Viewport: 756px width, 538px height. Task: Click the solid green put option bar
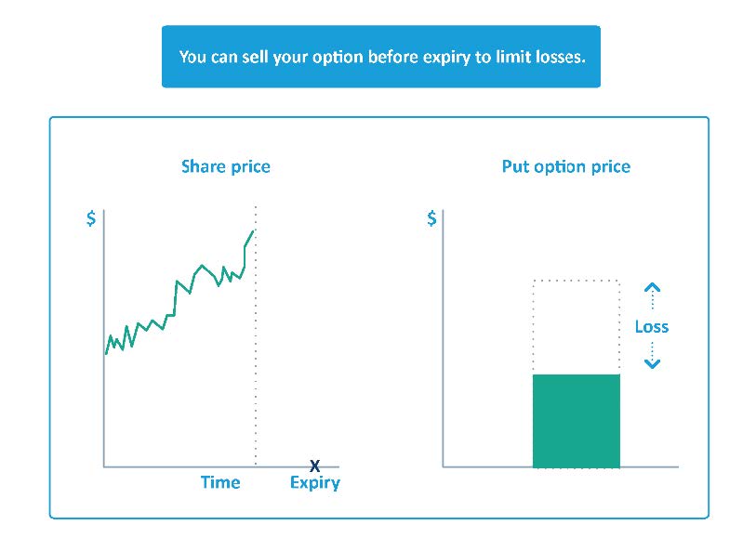point(576,420)
